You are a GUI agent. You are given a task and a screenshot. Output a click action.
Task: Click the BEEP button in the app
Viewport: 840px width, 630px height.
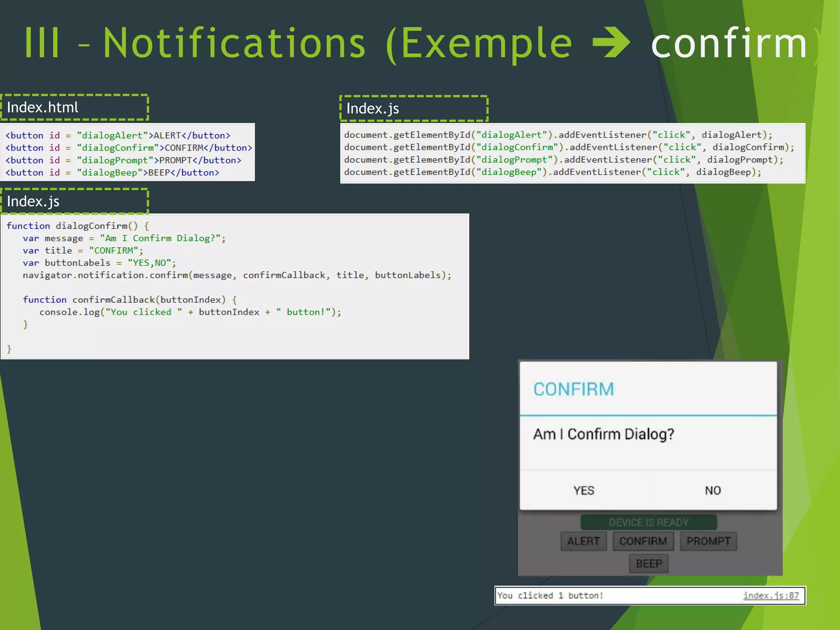click(649, 564)
